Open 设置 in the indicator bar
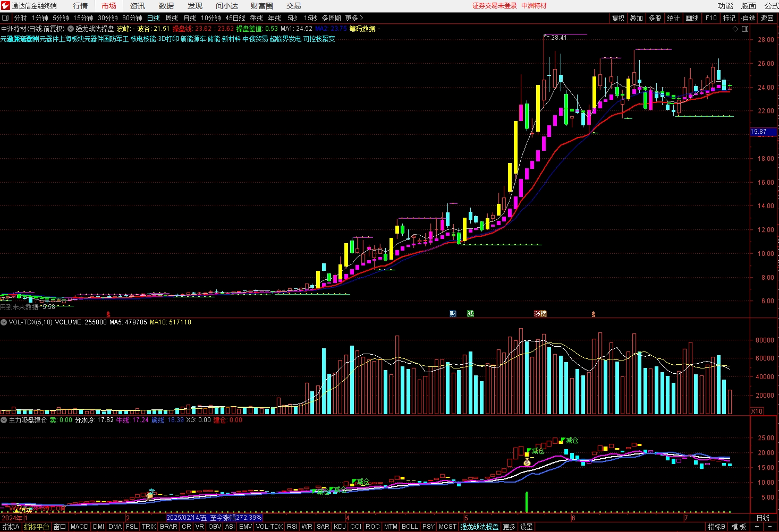The image size is (779, 532). click(x=527, y=527)
